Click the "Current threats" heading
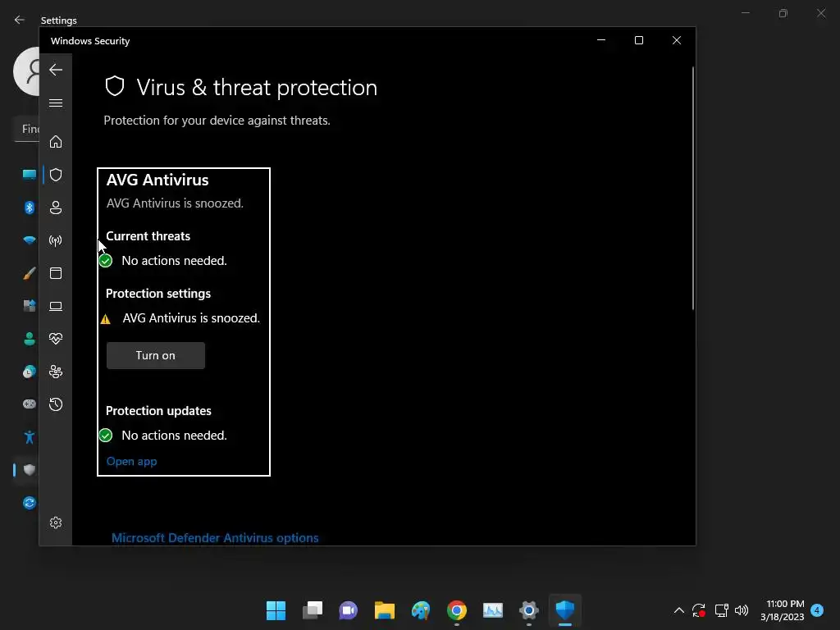Viewport: 840px width, 630px height. 148,236
